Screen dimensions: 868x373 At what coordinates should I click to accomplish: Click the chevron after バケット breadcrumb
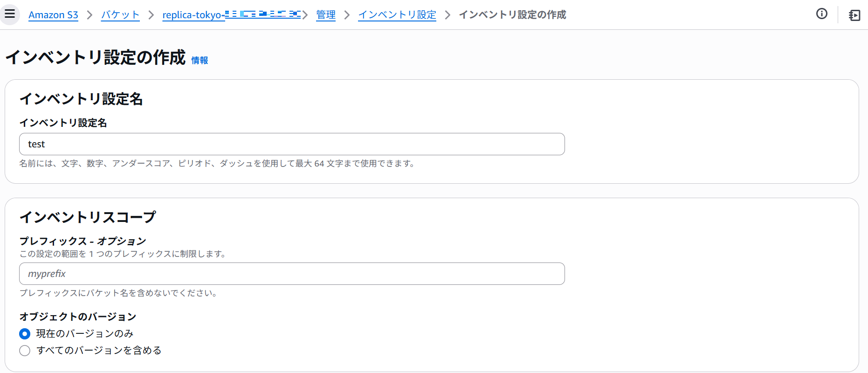(x=151, y=15)
